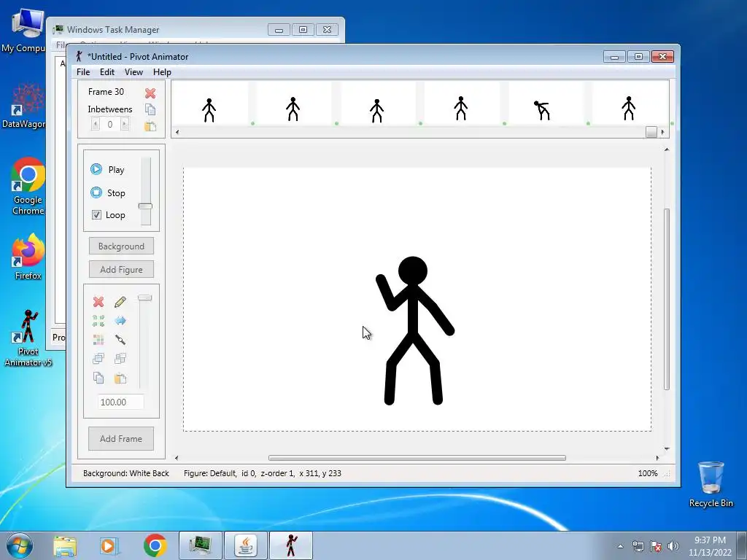Screen dimensions: 747x560
Task: Click the Add Frame button
Action: point(121,438)
